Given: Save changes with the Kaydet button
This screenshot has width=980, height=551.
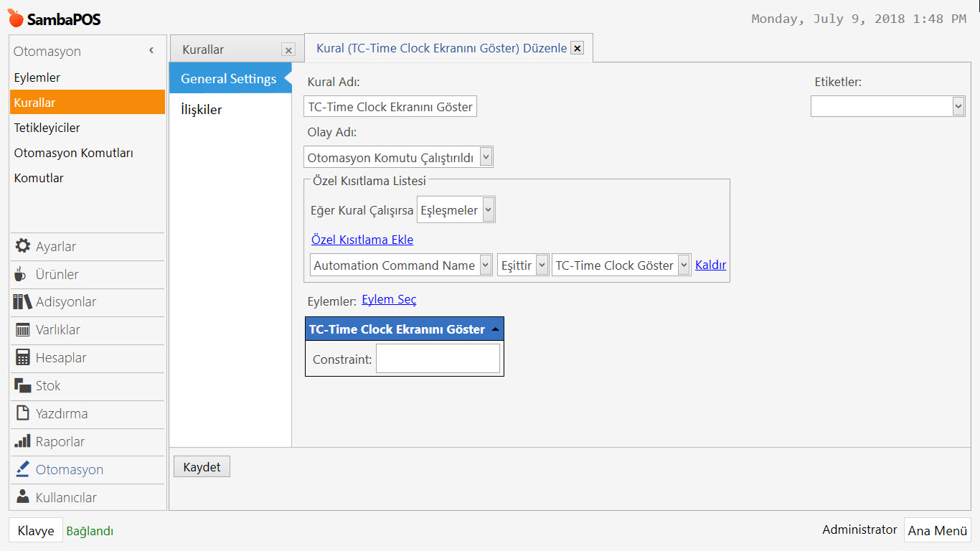Looking at the screenshot, I should tap(202, 466).
